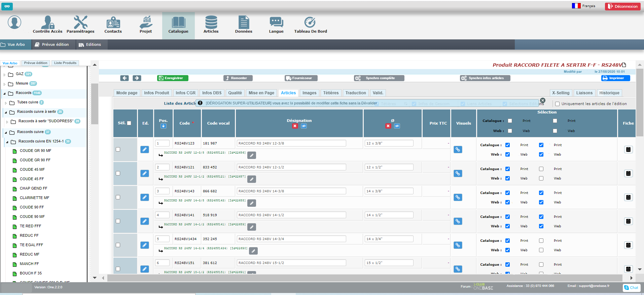Toggle Web checkbox for RS248V141
644x295 pixels.
pyautogui.click(x=508, y=226)
